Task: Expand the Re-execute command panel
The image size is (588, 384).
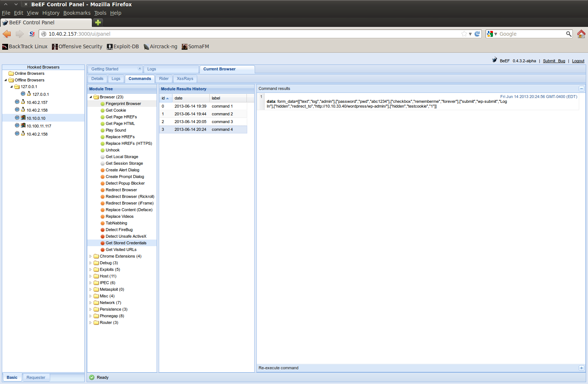Action: pyautogui.click(x=581, y=368)
